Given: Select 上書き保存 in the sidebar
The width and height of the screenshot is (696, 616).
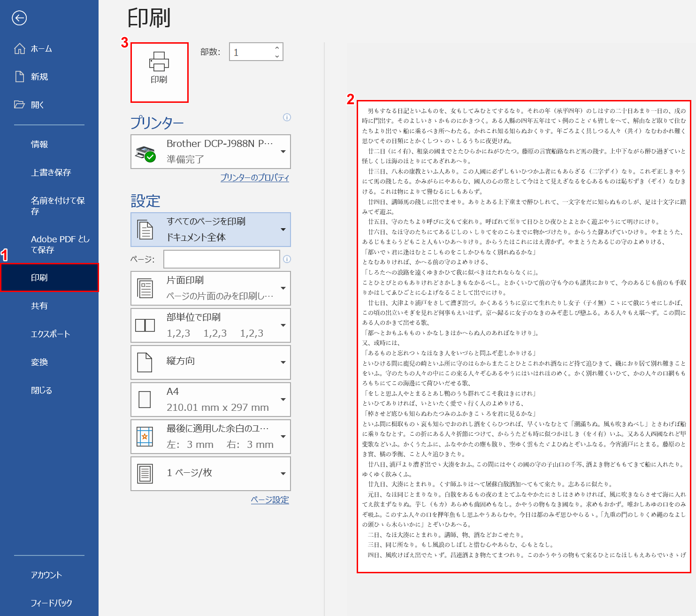Looking at the screenshot, I should (49, 172).
